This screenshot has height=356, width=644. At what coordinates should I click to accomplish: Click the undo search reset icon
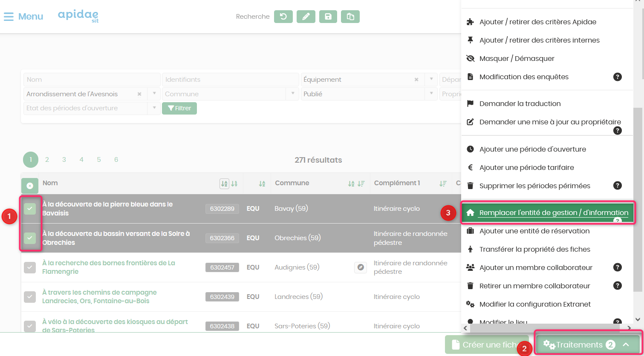coord(283,17)
